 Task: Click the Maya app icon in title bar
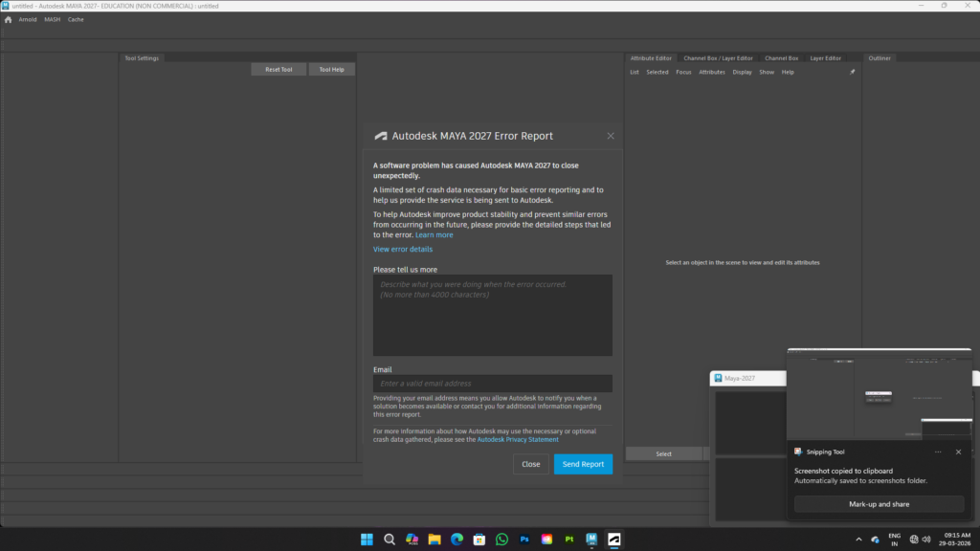(5, 6)
